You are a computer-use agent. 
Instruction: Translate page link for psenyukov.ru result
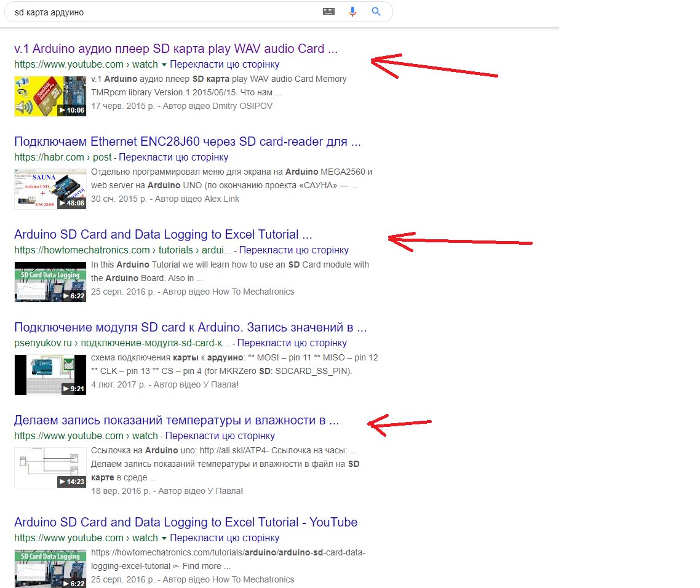pos(292,343)
